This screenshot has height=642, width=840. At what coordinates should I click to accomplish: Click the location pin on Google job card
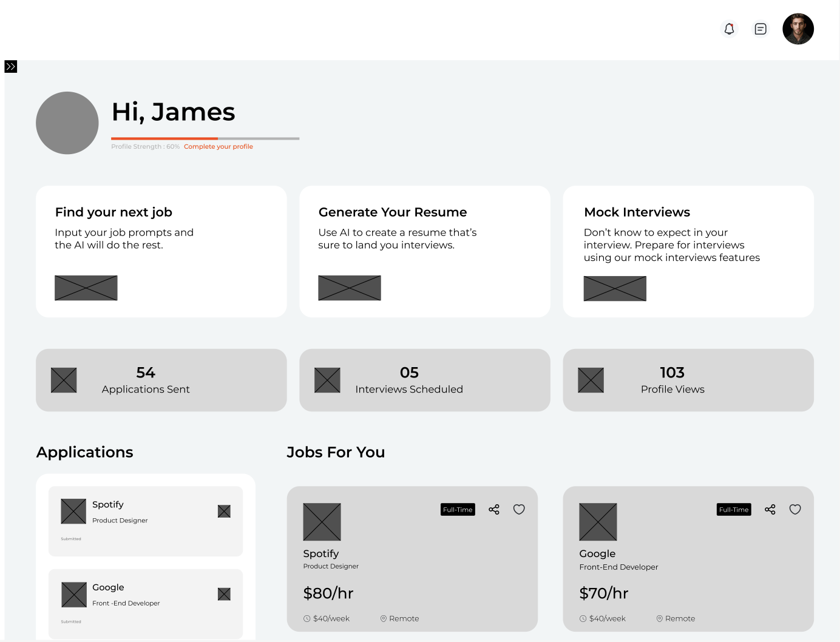coord(660,618)
